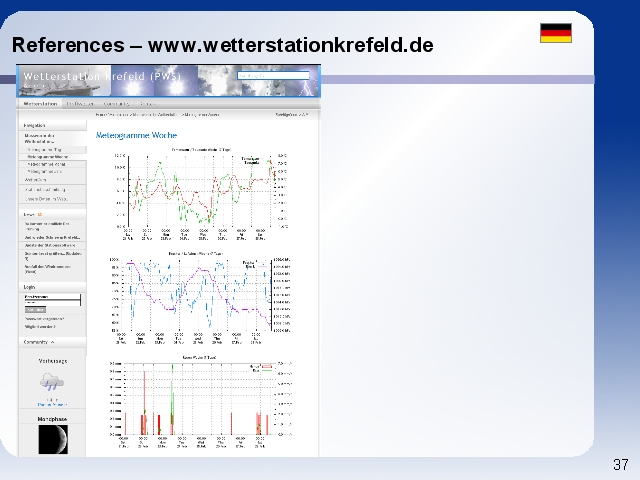
Task: Click the orange RSS icon beside News
Action: click(40, 214)
